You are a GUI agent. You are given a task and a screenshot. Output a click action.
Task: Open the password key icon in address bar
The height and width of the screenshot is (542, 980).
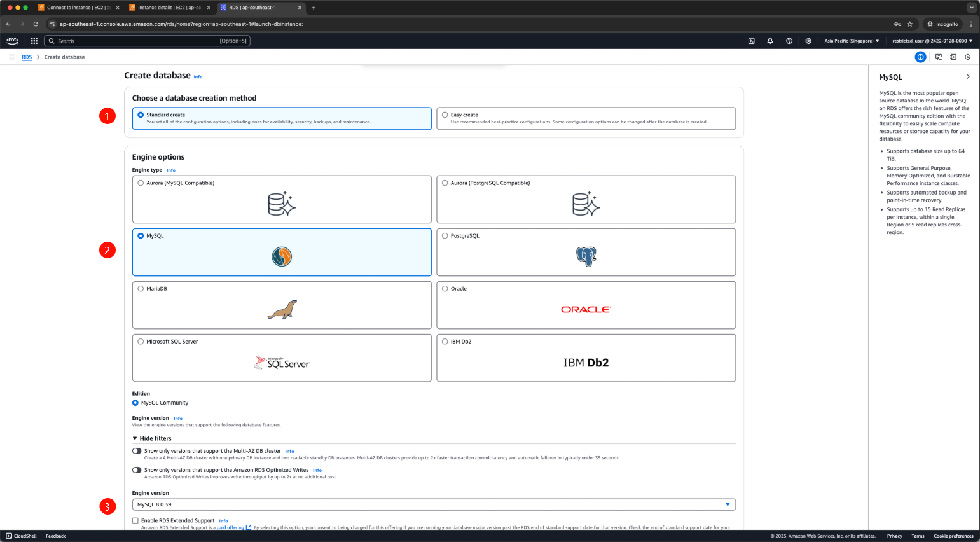coord(897,24)
